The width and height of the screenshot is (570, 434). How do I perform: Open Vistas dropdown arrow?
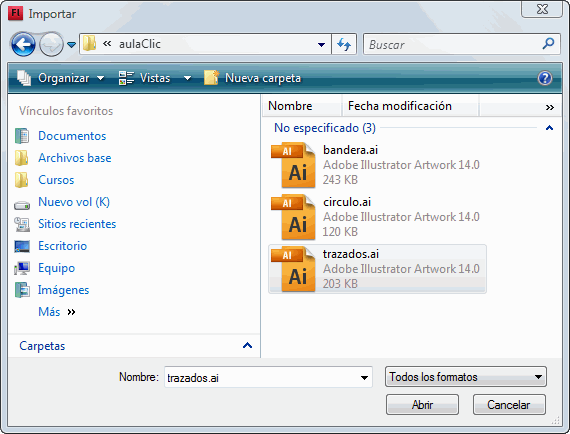pyautogui.click(x=188, y=78)
